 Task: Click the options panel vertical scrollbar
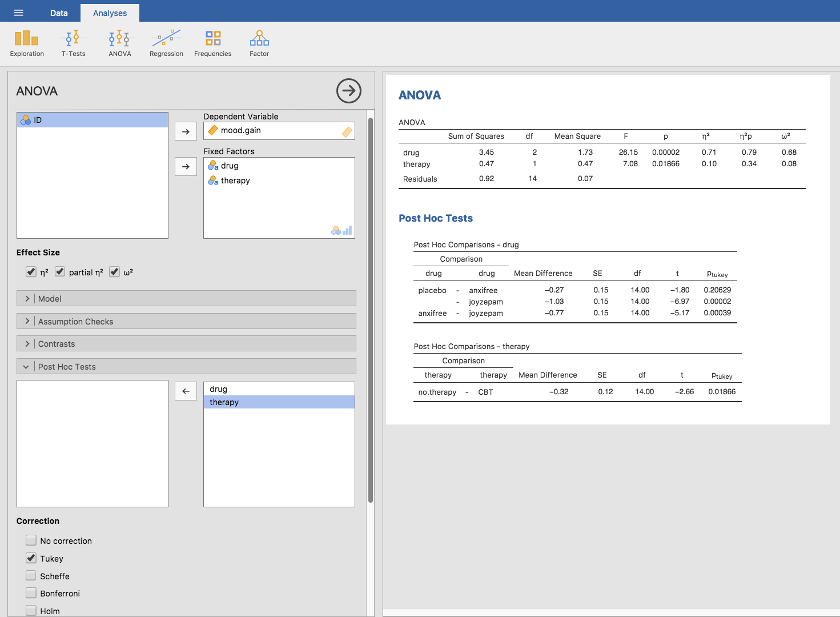click(371, 310)
